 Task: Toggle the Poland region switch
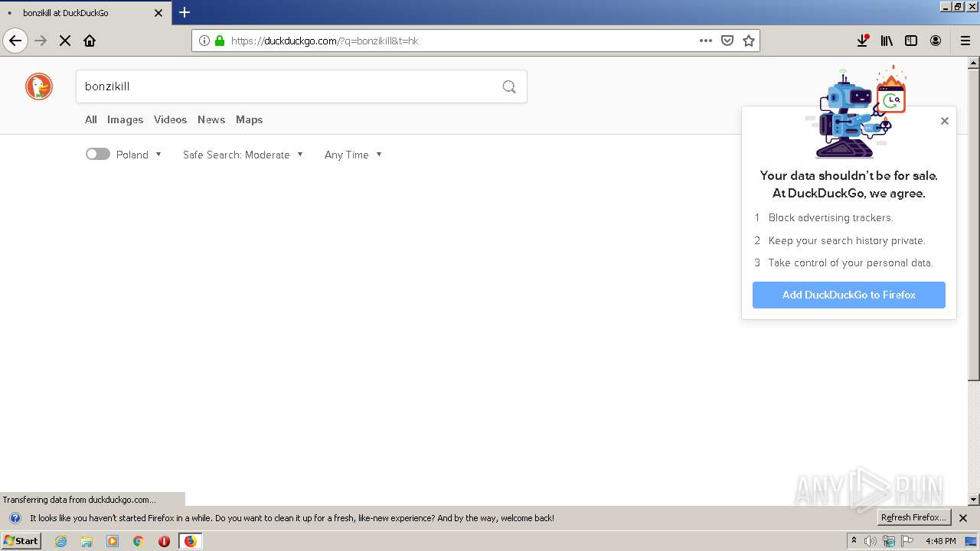98,154
